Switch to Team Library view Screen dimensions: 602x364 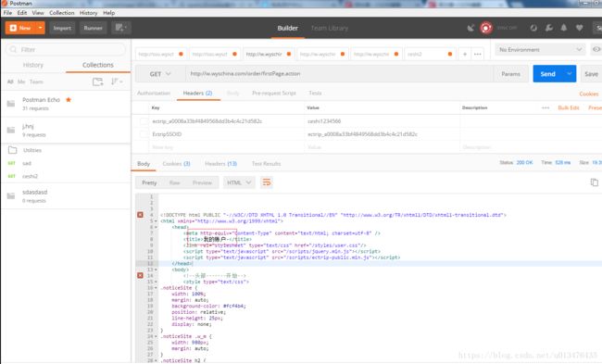pyautogui.click(x=330, y=28)
